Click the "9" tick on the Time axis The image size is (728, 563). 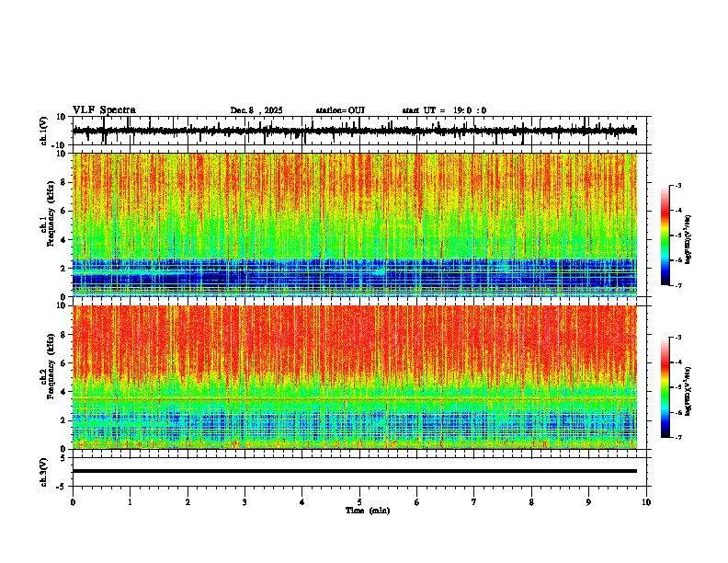tap(588, 502)
